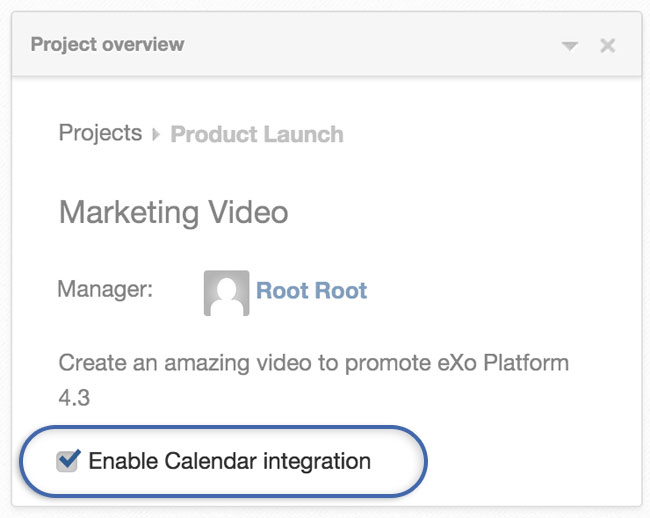This screenshot has width=650, height=518.
Task: Toggle the blue checkmark box
Action: pyautogui.click(x=68, y=460)
